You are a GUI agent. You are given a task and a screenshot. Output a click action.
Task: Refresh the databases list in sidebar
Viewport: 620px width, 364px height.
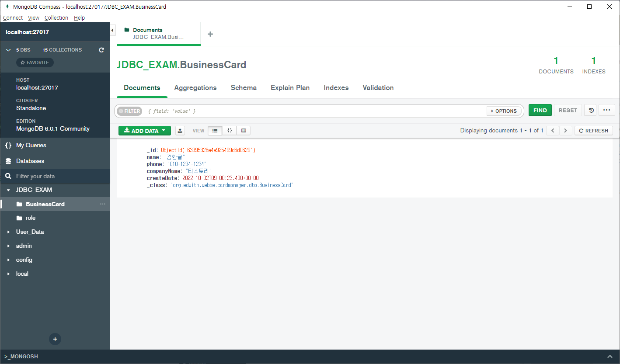pos(101,50)
